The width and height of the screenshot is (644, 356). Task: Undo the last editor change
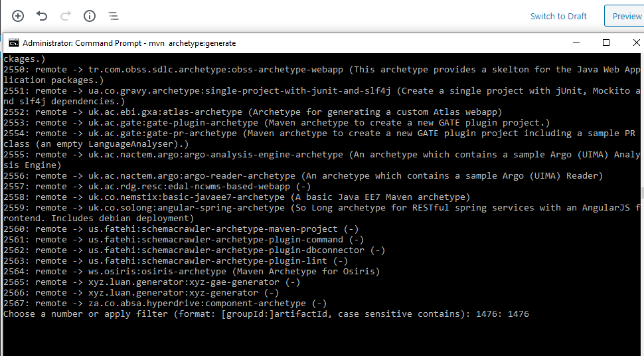click(41, 16)
